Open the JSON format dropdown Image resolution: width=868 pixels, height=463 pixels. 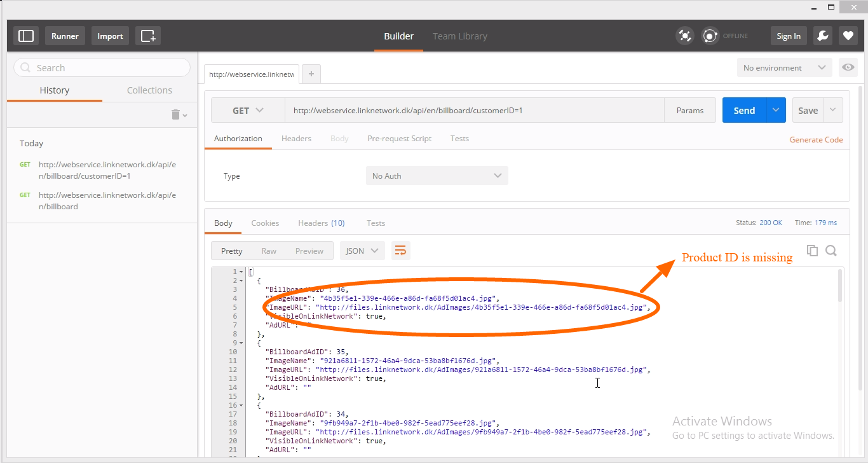[x=363, y=251]
